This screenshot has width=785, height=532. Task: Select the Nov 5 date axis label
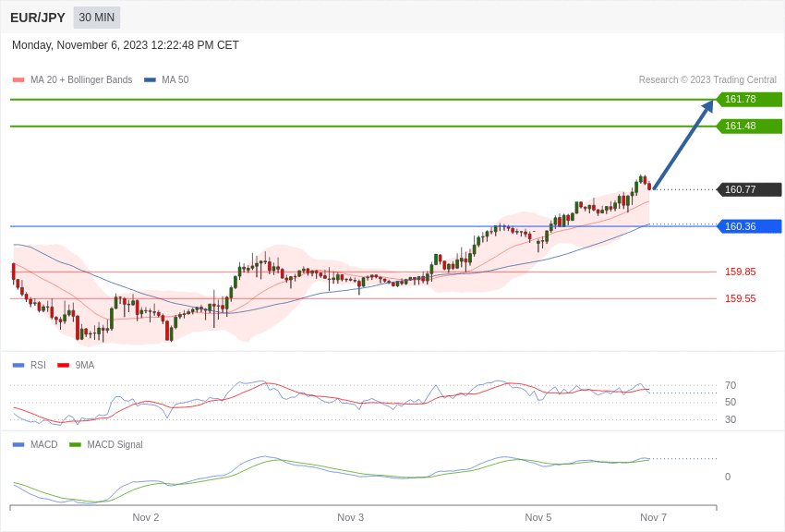539,517
